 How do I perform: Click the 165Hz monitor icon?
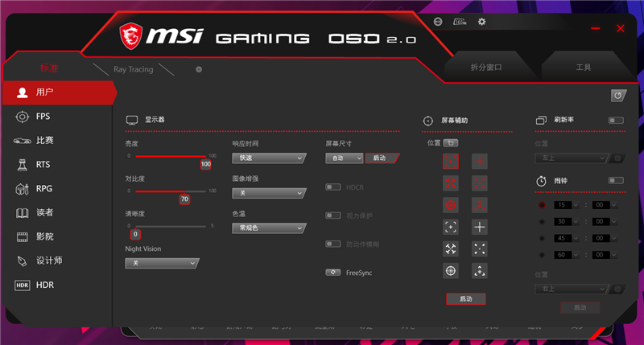460,22
